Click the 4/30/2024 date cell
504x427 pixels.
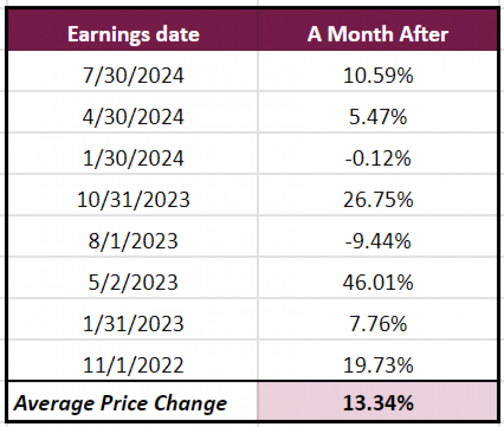[133, 117]
